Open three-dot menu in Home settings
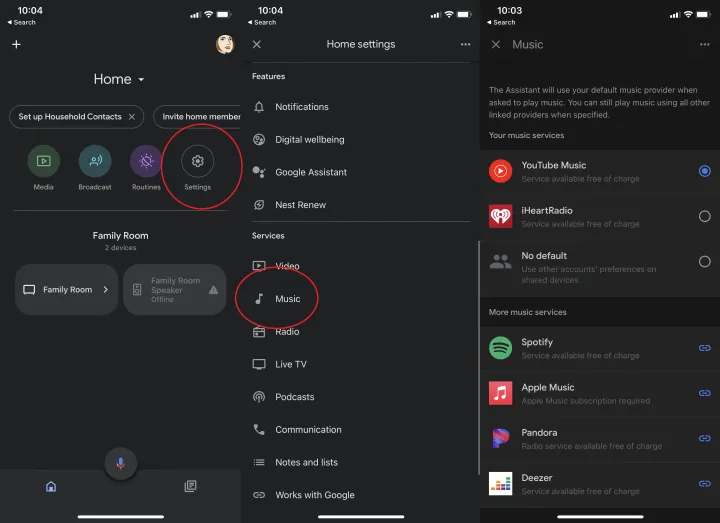720x523 pixels. [465, 45]
